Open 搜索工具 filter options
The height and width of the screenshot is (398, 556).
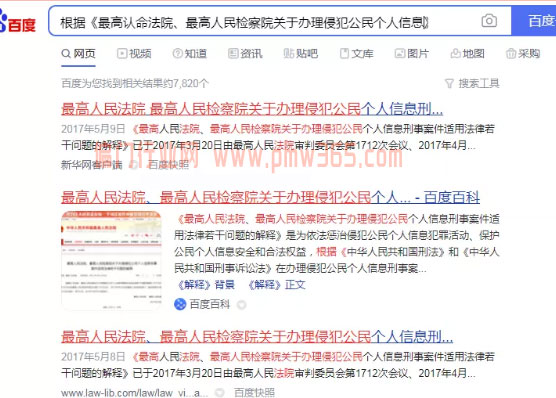coord(472,83)
